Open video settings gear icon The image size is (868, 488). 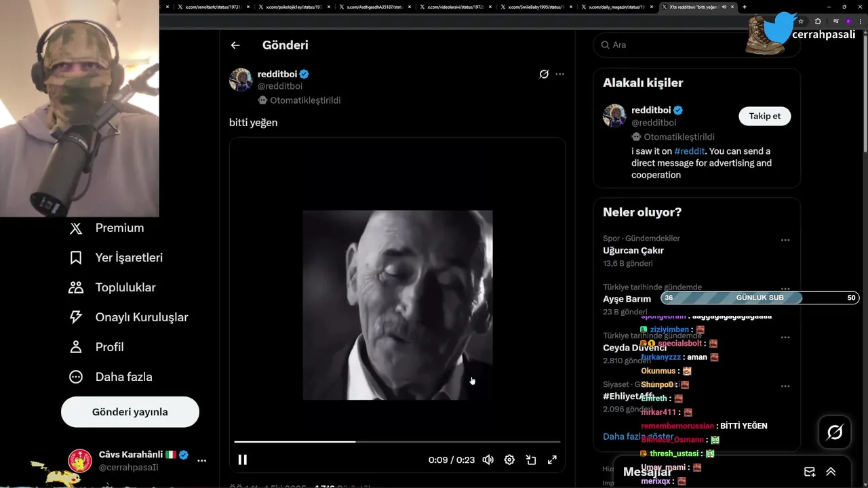point(509,460)
